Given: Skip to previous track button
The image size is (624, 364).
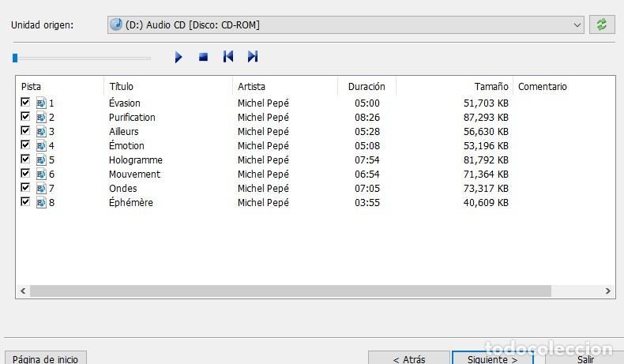Looking at the screenshot, I should (x=228, y=57).
